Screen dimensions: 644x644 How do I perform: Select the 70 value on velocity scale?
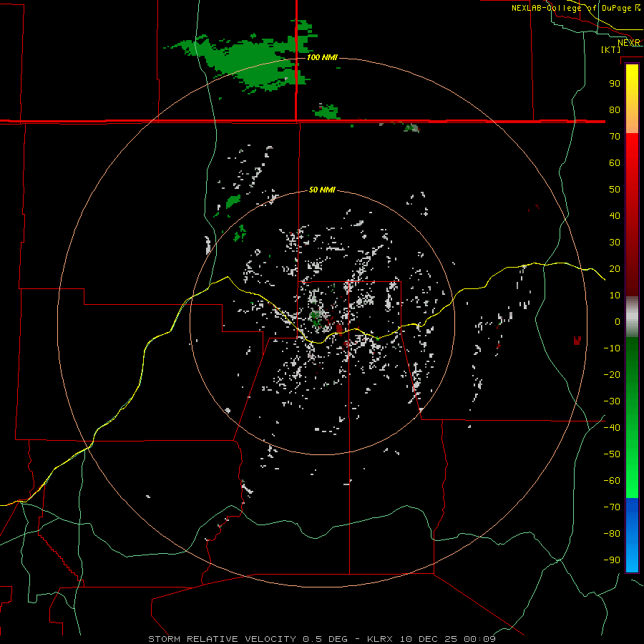coord(615,137)
